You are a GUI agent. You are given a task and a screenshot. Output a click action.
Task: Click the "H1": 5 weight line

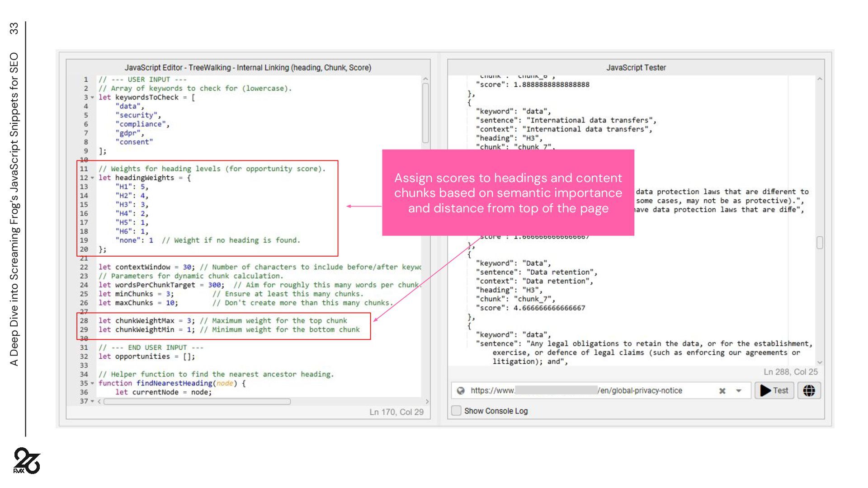point(132,187)
